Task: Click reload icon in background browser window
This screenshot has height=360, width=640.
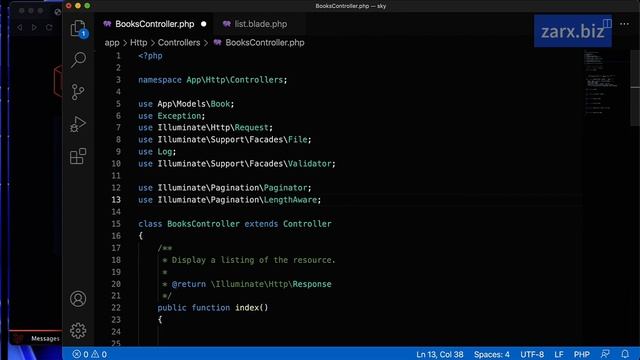Action: pos(49,27)
